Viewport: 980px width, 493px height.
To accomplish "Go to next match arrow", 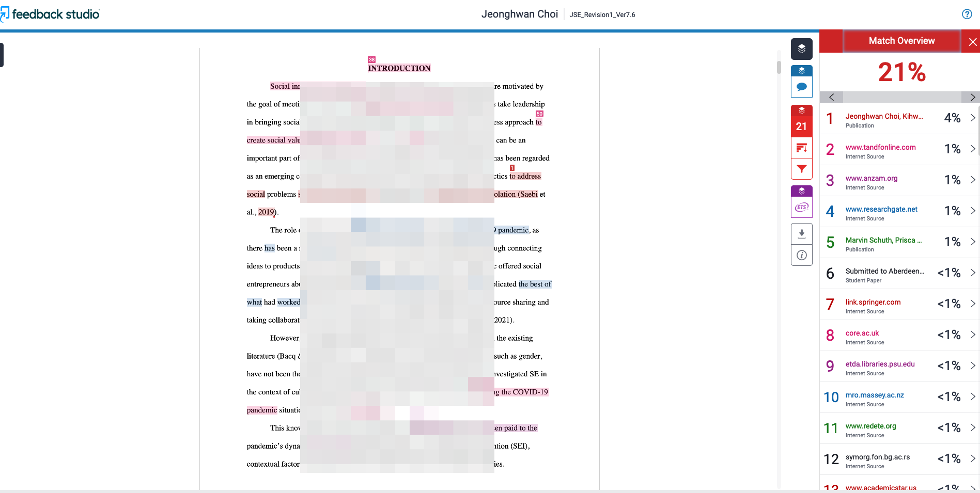I will point(972,97).
